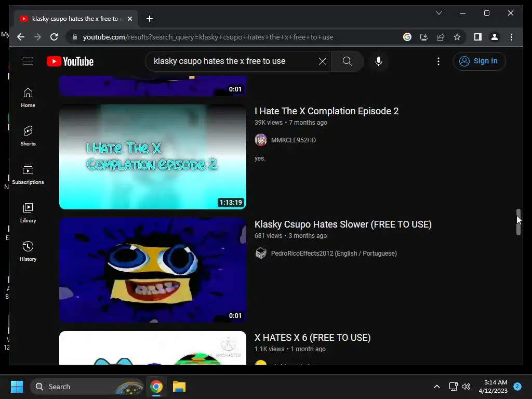Click the 'yes.' video description text

(x=260, y=158)
